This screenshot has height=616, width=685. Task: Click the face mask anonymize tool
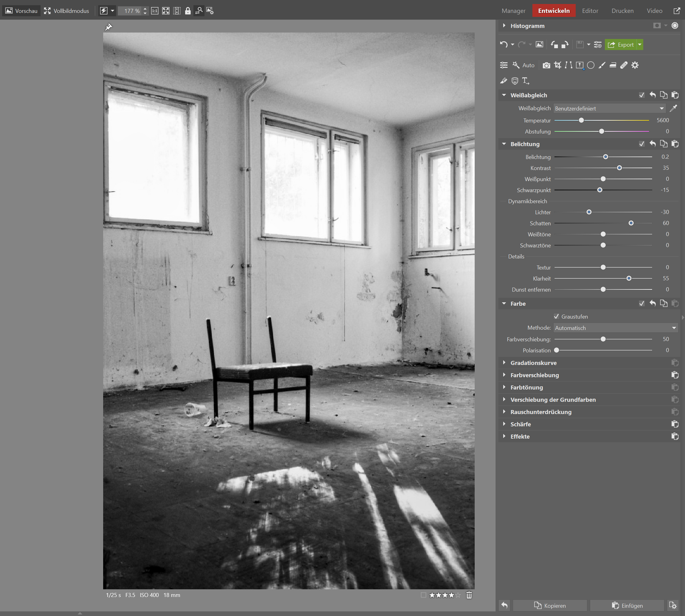pos(515,80)
